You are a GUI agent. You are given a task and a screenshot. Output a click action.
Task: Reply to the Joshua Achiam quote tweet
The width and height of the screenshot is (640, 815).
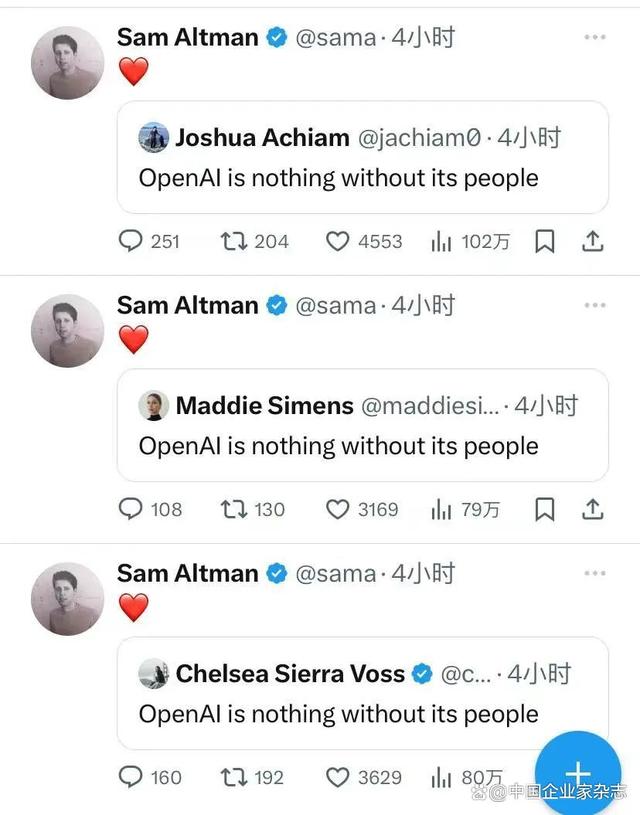[x=132, y=241]
